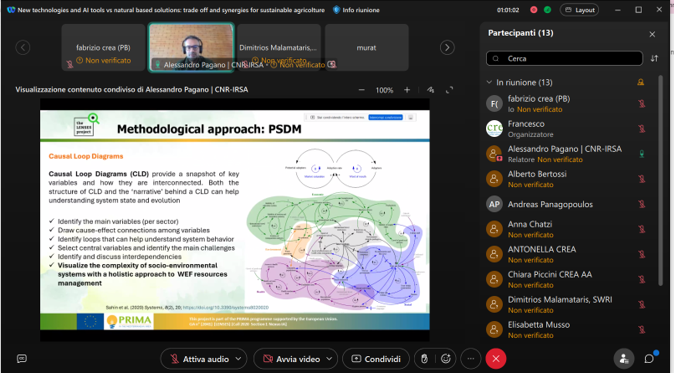The height and width of the screenshot is (373, 674).
Task: Open the Layout menu
Action: [x=579, y=10]
